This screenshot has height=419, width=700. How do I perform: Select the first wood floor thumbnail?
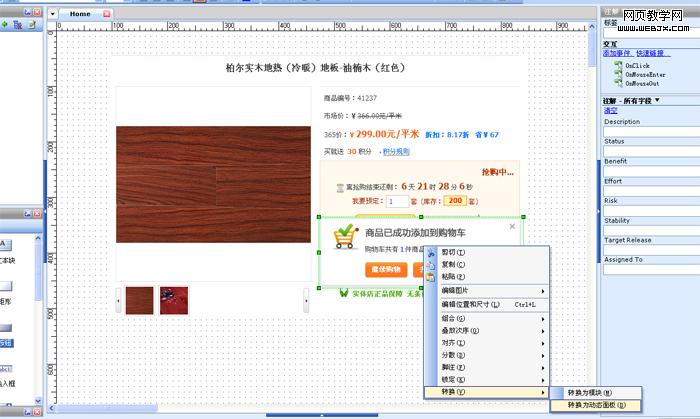coord(140,300)
